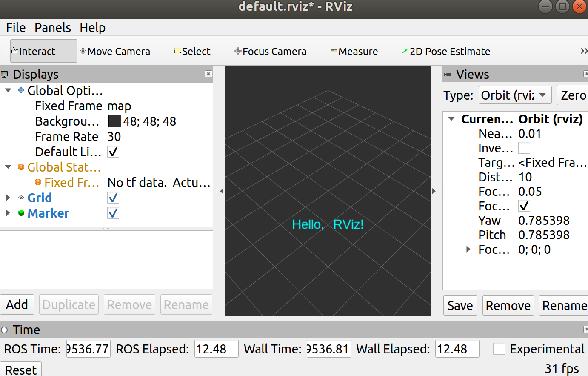Click the Target Frame value
Image resolution: width=588 pixels, height=376 pixels.
[552, 162]
